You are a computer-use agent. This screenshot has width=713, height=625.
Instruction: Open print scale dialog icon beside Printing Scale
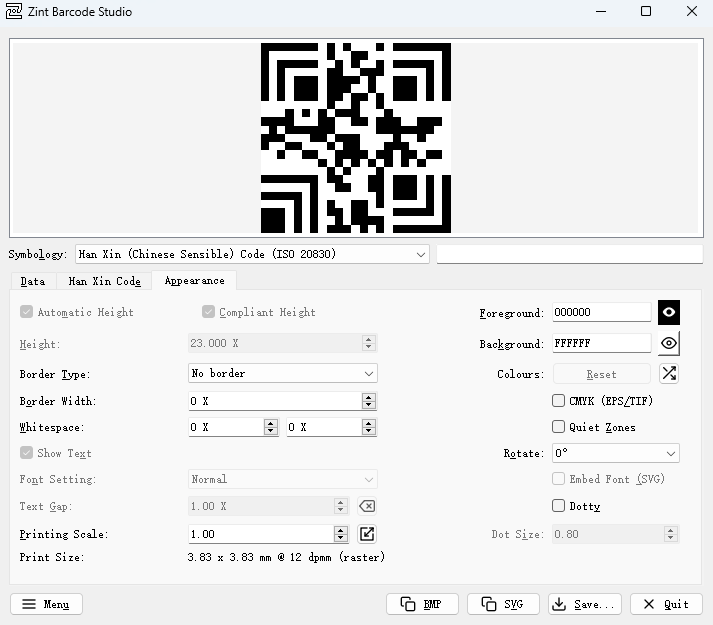click(367, 534)
